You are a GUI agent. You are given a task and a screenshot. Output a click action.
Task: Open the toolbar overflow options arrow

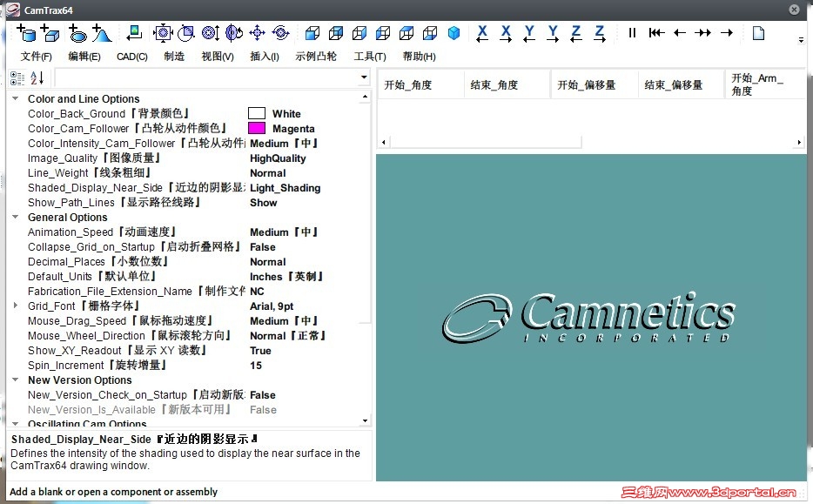click(x=801, y=39)
